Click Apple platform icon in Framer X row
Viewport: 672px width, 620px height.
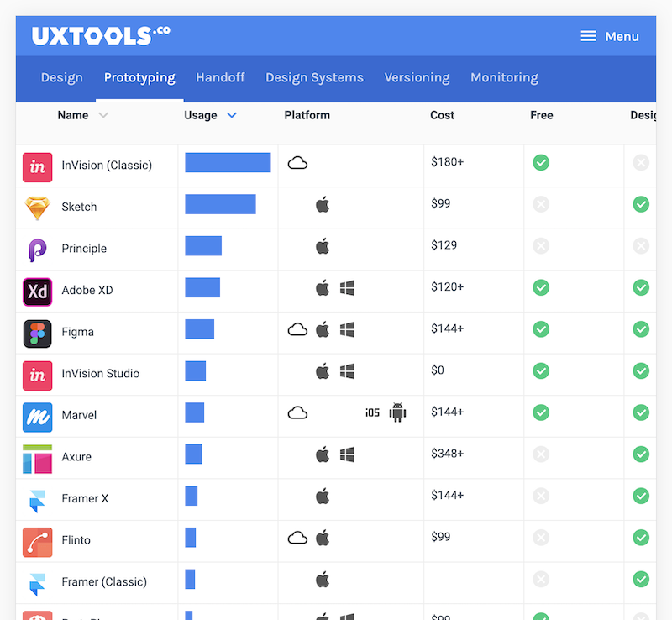[323, 497]
